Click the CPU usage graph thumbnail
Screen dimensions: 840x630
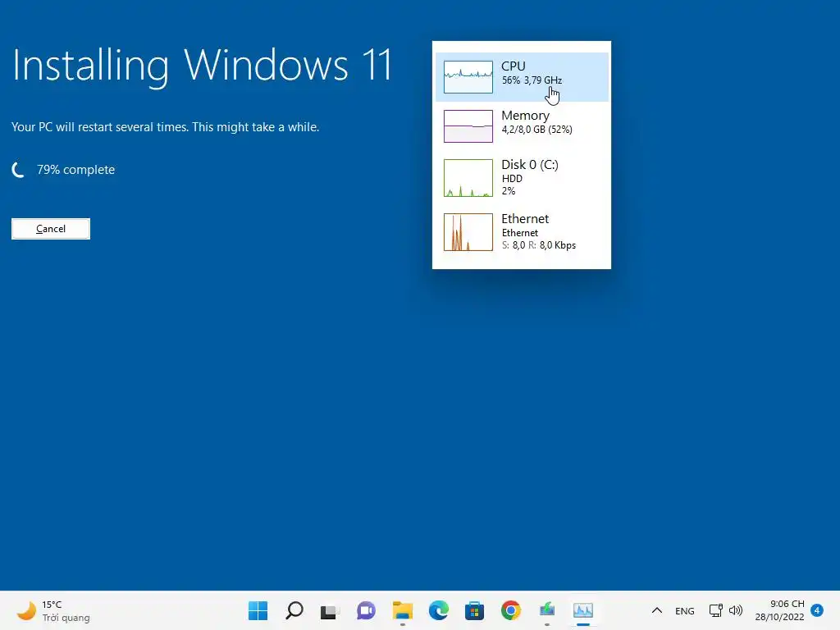click(468, 77)
